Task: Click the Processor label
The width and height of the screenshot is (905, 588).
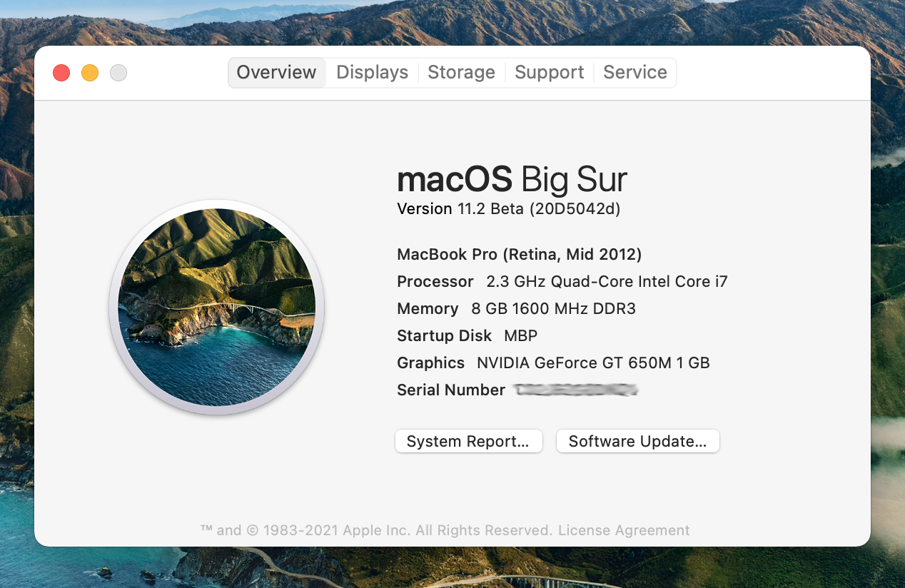Action: click(x=435, y=282)
